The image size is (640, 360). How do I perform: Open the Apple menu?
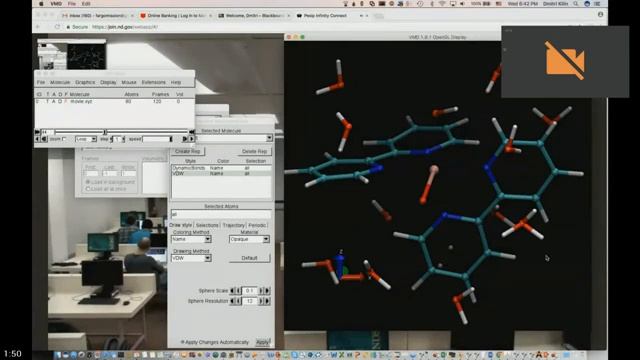41,4
